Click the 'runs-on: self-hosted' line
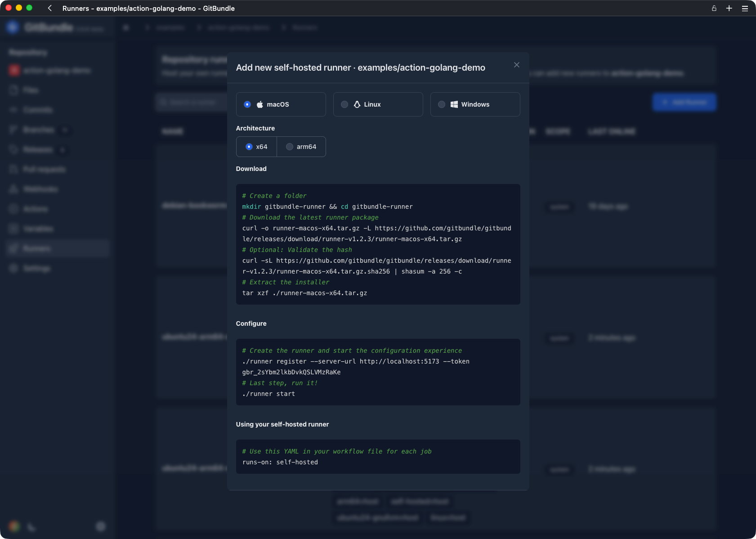The width and height of the screenshot is (756, 539). coord(280,462)
